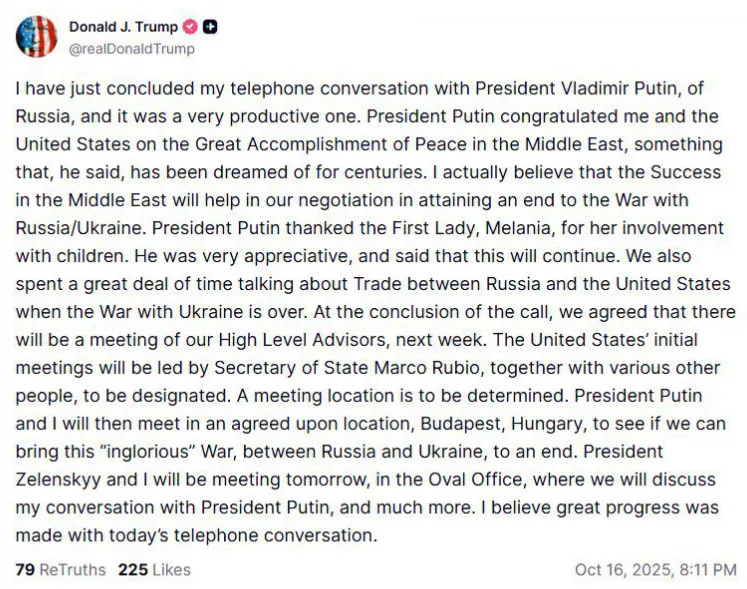This screenshot has height=589, width=747.
Task: Open Donald J. Trump's profile avatar
Action: point(36,36)
